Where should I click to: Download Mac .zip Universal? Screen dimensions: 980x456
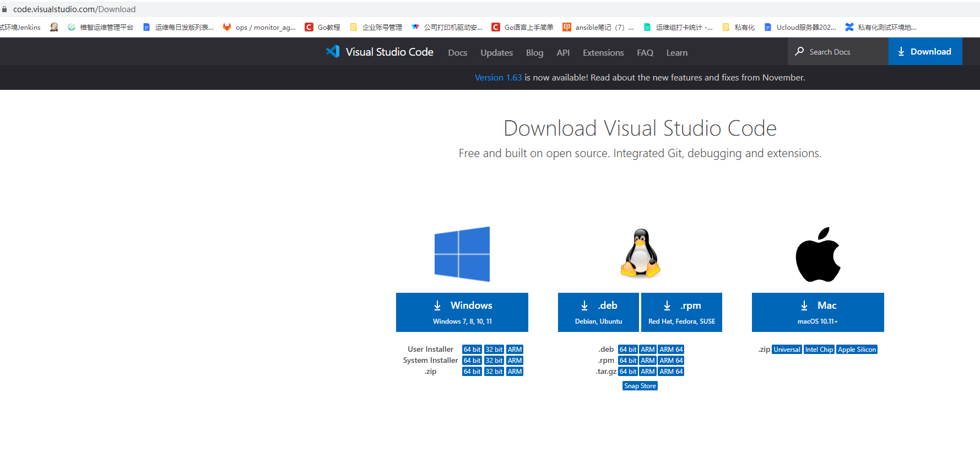pos(787,350)
